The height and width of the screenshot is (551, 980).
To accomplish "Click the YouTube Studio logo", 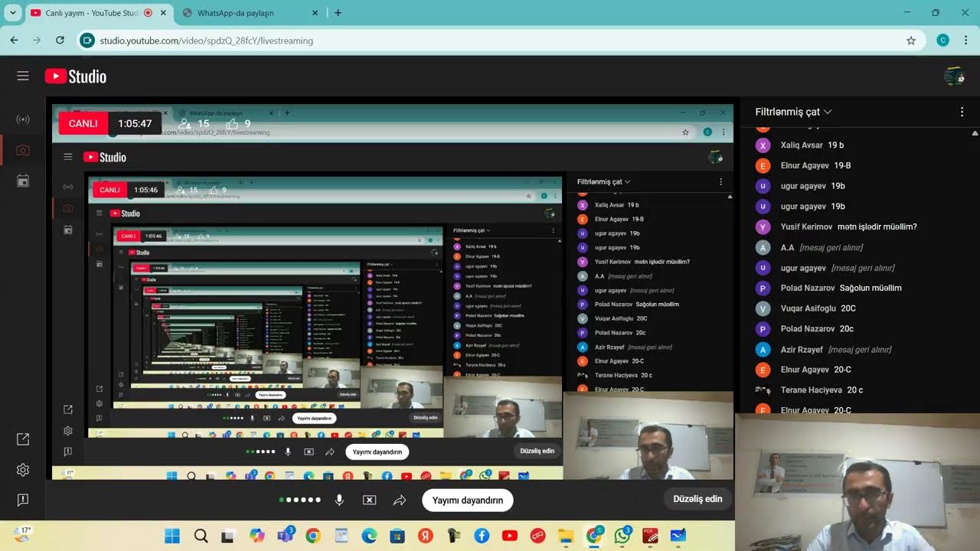I will coord(76,76).
